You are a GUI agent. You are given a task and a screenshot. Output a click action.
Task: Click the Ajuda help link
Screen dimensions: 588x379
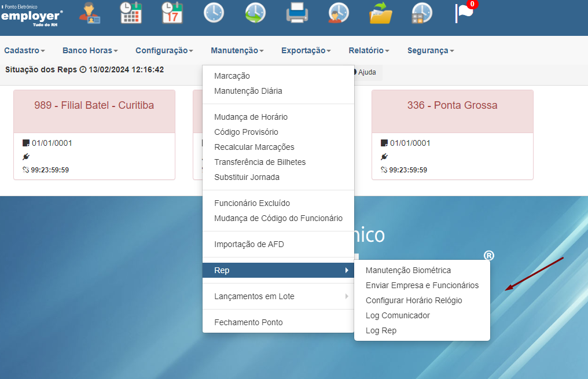coord(366,72)
